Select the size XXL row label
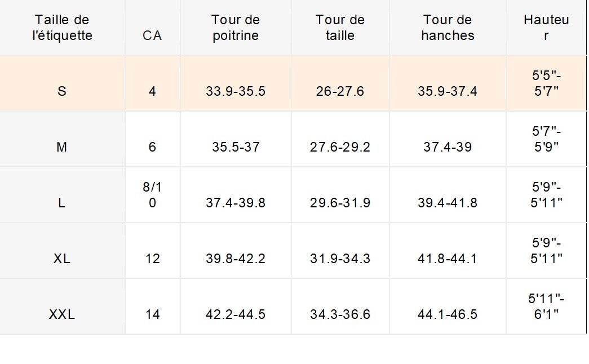The image size is (589, 364). pyautogui.click(x=62, y=314)
